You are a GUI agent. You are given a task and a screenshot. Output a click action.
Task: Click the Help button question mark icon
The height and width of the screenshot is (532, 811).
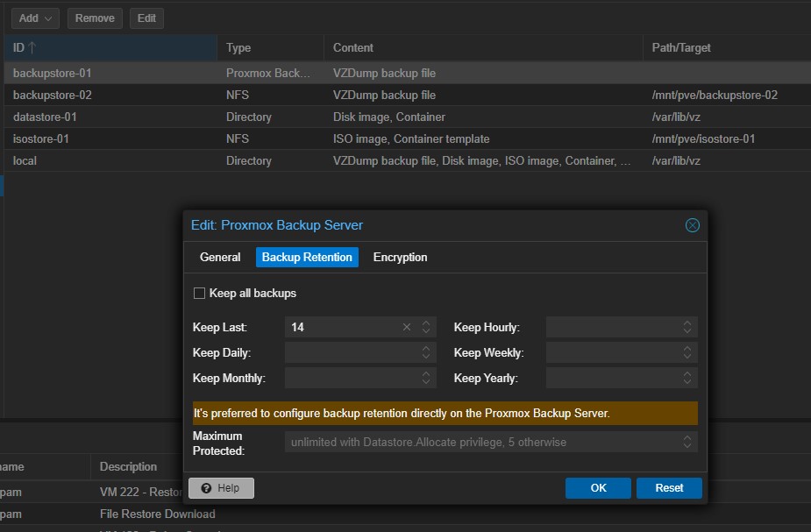[206, 488]
